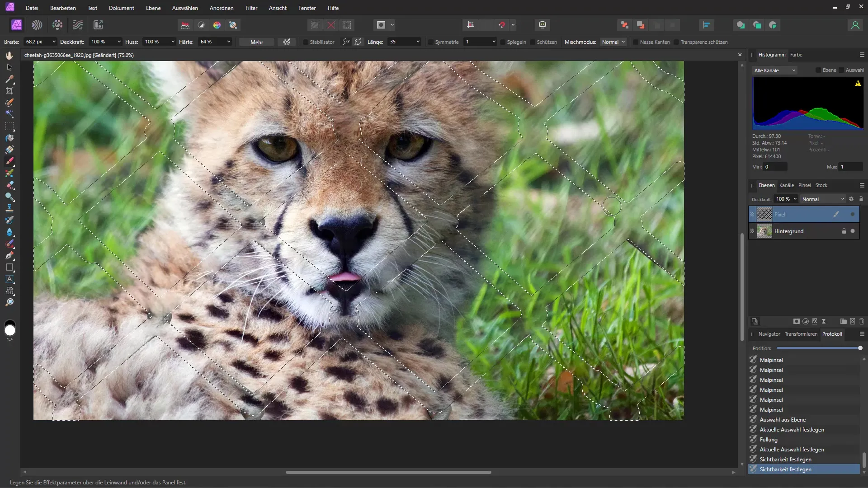The height and width of the screenshot is (488, 868).
Task: Pick the Flood Fill bucket tool
Action: 9,137
